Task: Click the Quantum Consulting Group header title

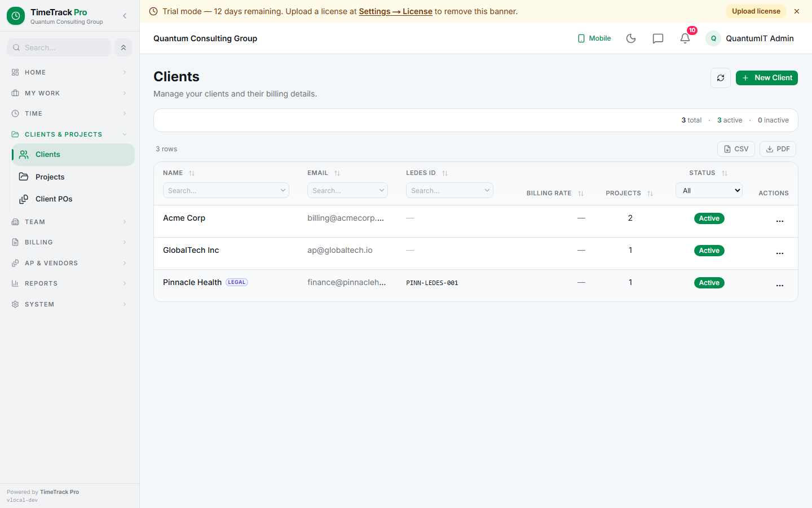Action: click(205, 38)
